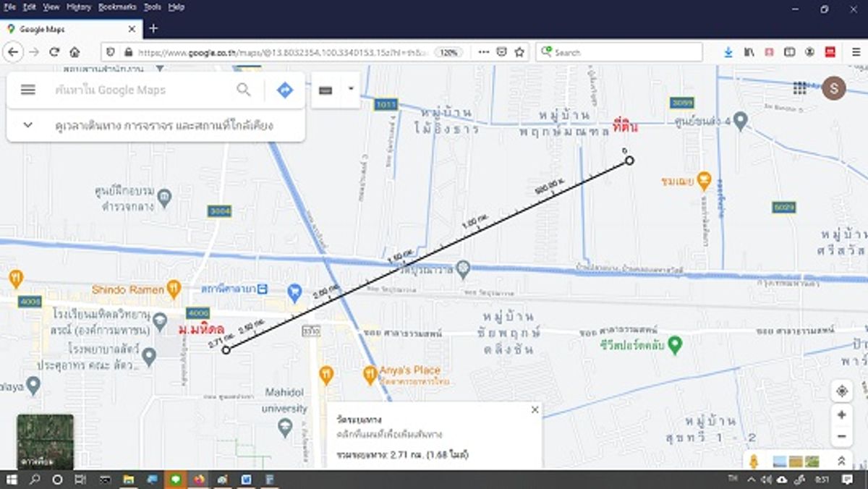Click the measurement end point near ที่ดิน
This screenshot has height=489, width=868.
(x=629, y=161)
